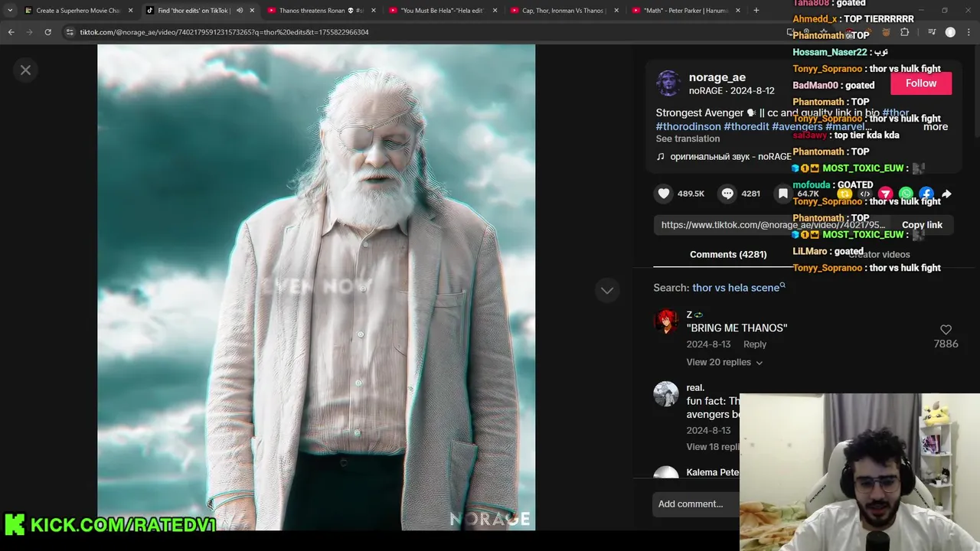Image resolution: width=980 pixels, height=551 pixels.
Task: View site information icon in address bar
Action: coord(70,32)
